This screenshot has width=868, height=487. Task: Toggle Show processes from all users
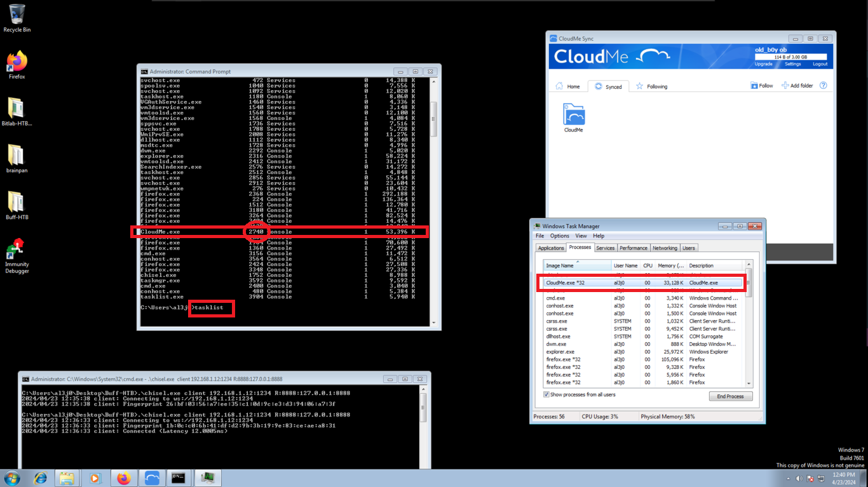[x=546, y=394]
